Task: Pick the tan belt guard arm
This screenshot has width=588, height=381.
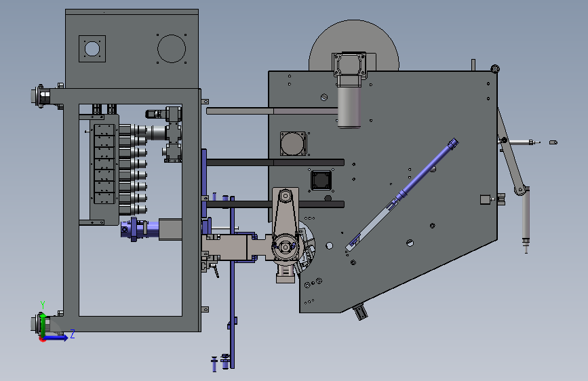Action: [x=286, y=224]
